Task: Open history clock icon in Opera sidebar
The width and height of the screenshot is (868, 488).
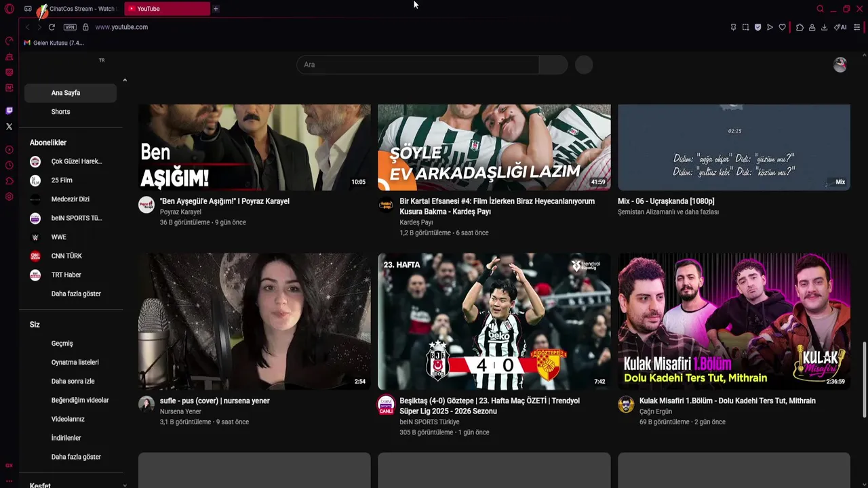Action: click(x=9, y=165)
